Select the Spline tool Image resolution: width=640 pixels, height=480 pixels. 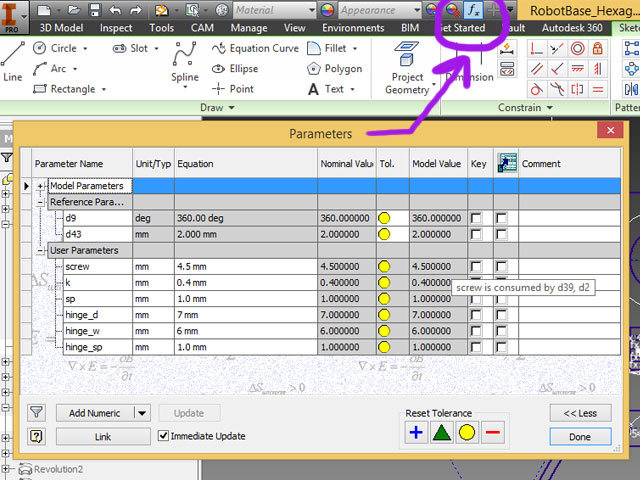[184, 61]
